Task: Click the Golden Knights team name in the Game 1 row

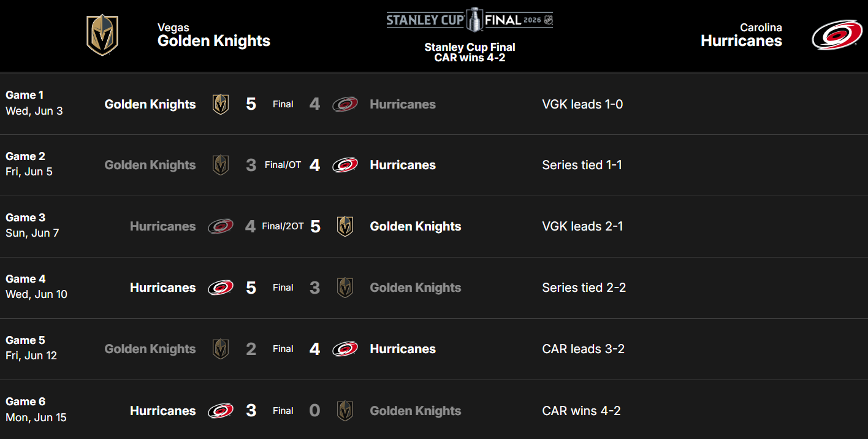Action: click(150, 104)
